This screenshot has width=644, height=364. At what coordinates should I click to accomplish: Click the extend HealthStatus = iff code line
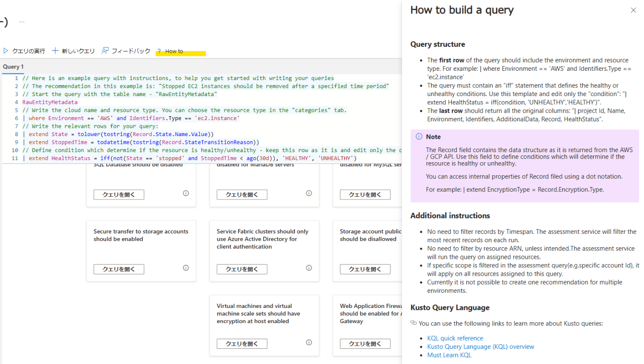189,158
